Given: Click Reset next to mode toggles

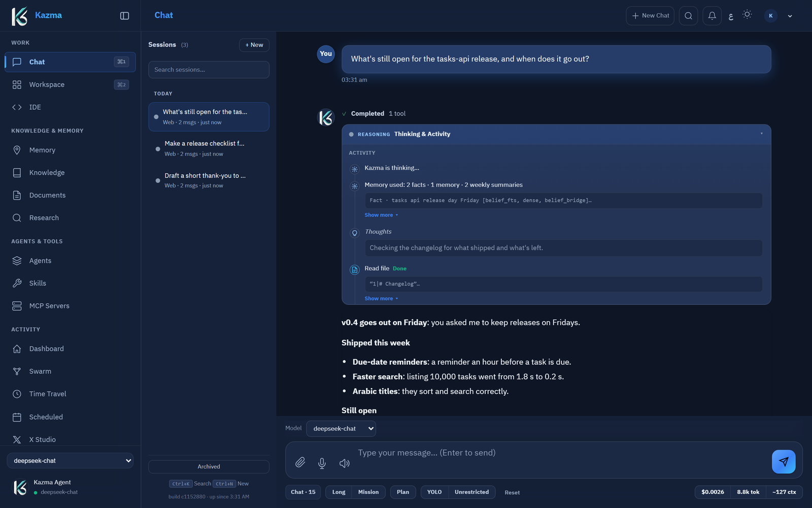Looking at the screenshot, I should 512,493.
